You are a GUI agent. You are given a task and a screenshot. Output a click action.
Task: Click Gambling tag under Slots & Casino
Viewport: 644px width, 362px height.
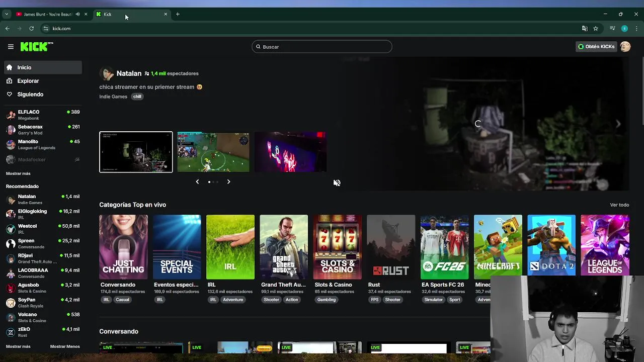(x=326, y=300)
